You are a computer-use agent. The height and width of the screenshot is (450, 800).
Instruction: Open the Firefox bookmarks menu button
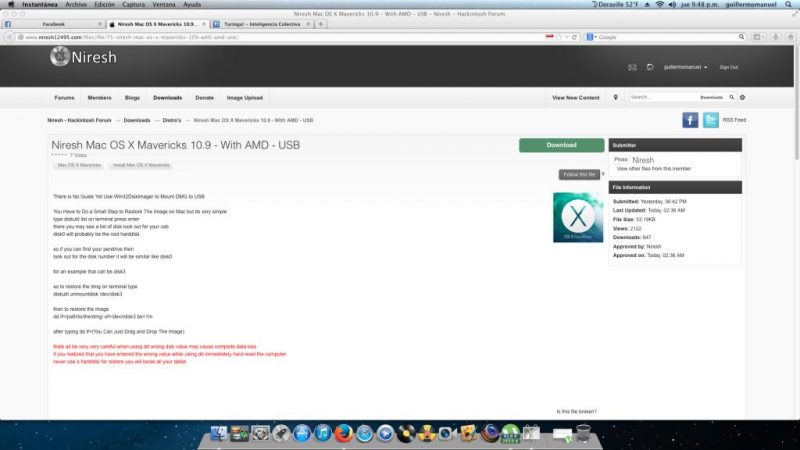coord(758,37)
